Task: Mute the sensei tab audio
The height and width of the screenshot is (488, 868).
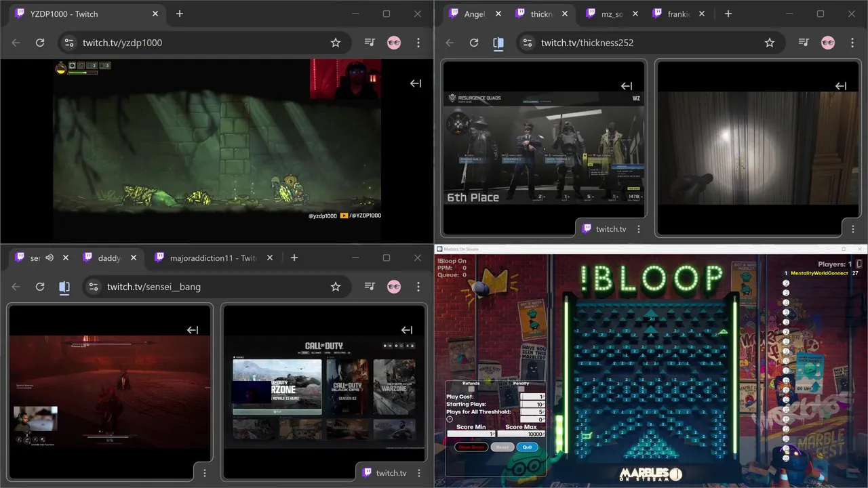Action: [x=50, y=258]
